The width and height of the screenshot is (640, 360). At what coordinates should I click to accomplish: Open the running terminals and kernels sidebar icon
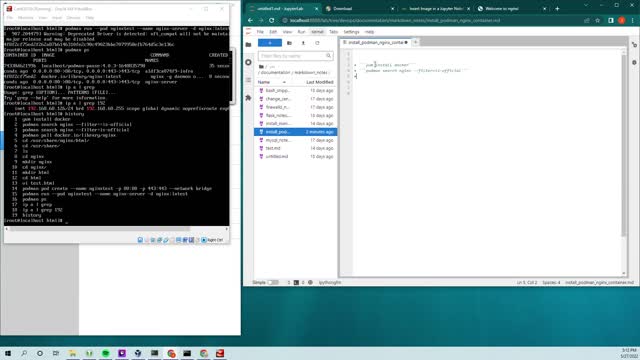pos(248,62)
